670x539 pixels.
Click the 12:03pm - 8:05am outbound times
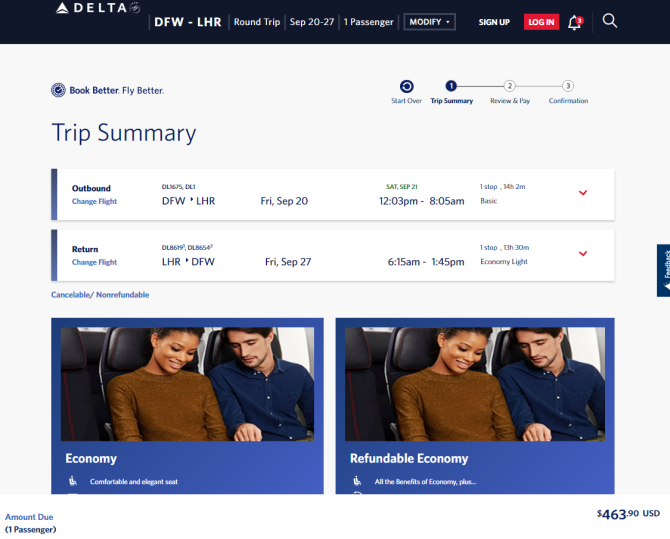click(x=421, y=201)
